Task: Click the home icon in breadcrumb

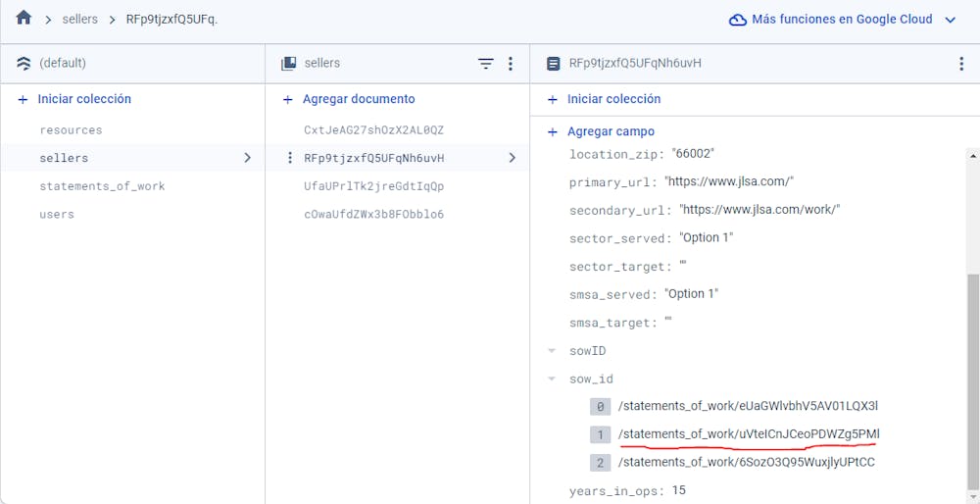Action: tap(24, 19)
